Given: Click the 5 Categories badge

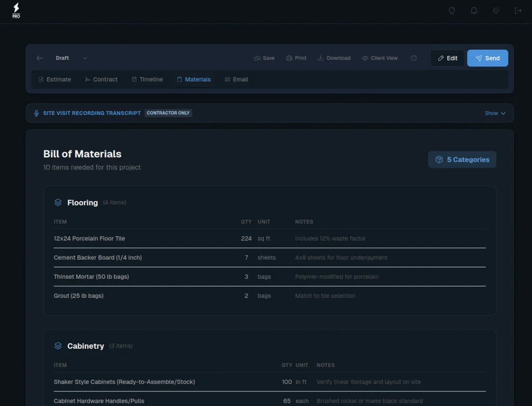Looking at the screenshot, I should pos(462,160).
